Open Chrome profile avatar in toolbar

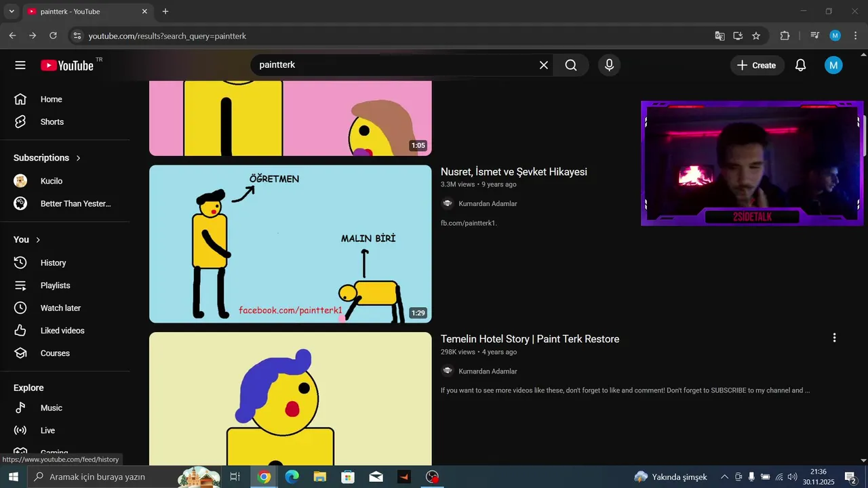(x=835, y=36)
